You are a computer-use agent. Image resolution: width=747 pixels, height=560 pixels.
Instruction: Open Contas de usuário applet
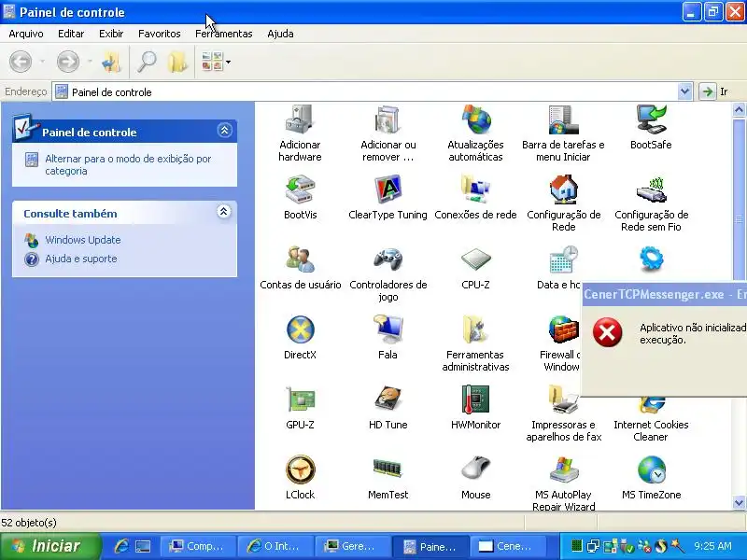pyautogui.click(x=300, y=268)
